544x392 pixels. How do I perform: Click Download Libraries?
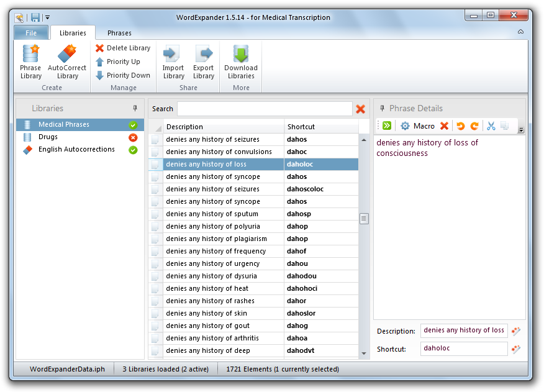tap(241, 62)
